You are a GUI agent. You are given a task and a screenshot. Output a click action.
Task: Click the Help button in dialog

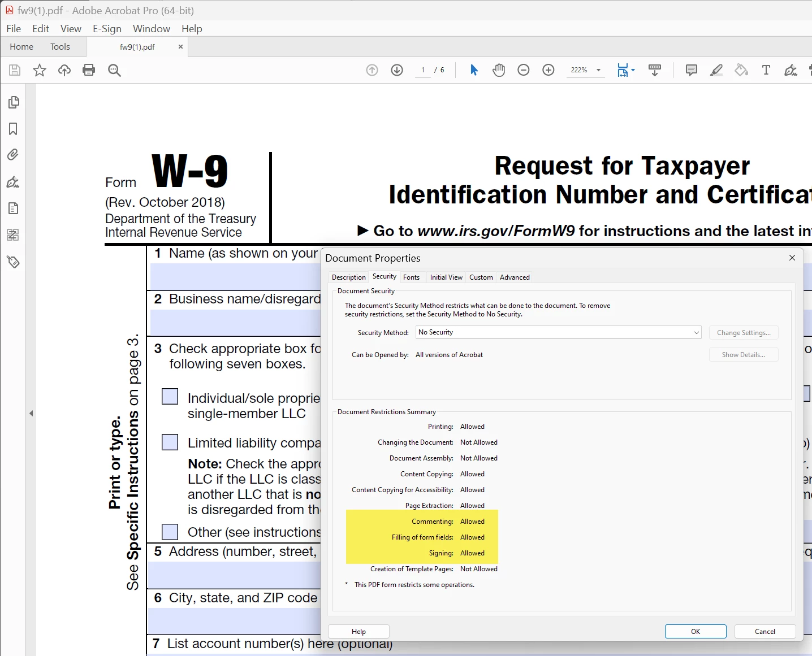[x=359, y=632]
